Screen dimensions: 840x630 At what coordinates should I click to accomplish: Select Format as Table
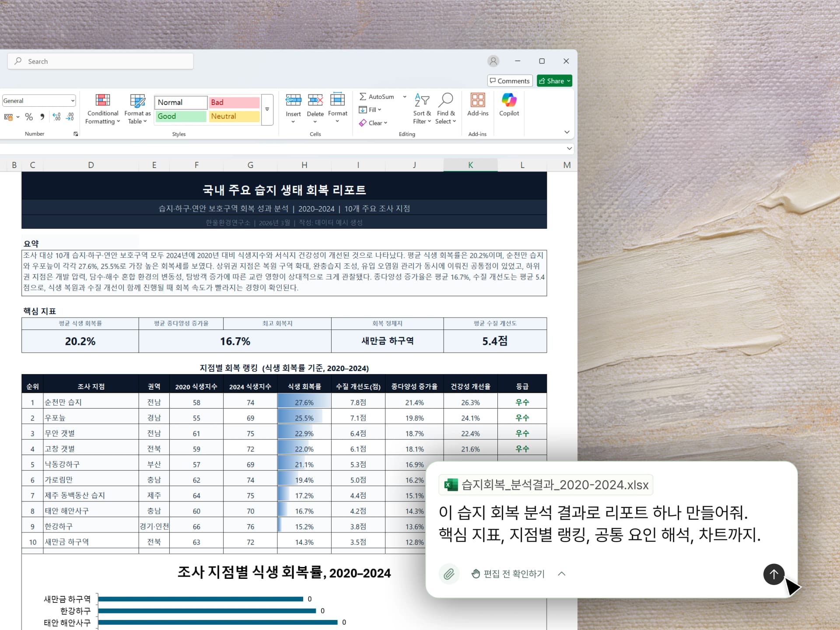(137, 108)
